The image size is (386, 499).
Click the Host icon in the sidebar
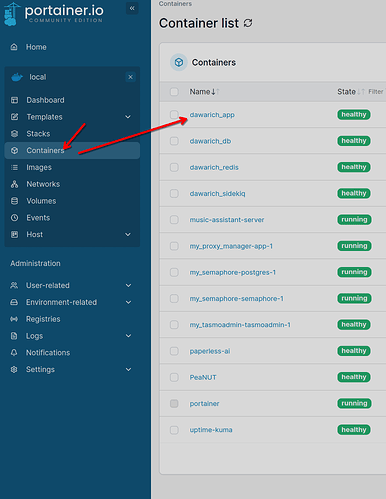(x=14, y=235)
